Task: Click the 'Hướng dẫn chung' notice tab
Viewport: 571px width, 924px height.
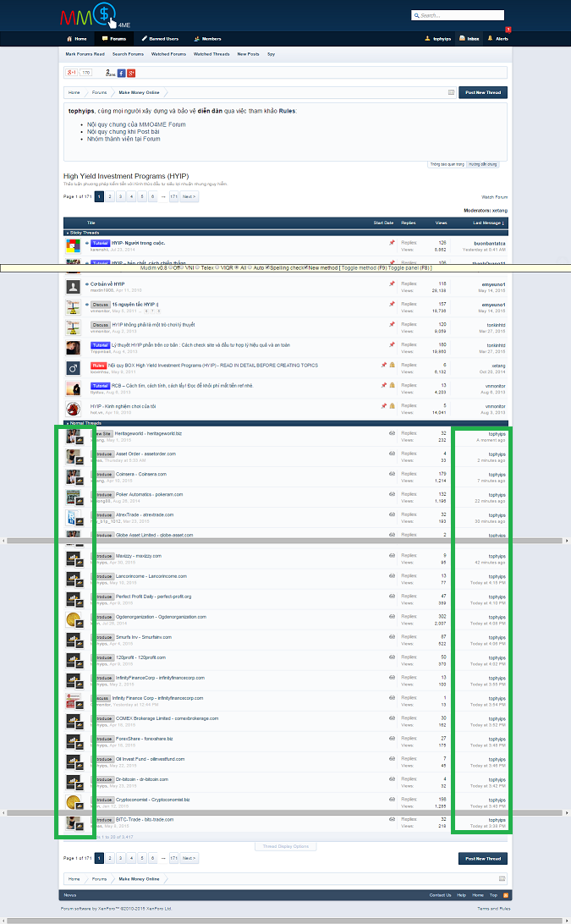Action: 483,164
